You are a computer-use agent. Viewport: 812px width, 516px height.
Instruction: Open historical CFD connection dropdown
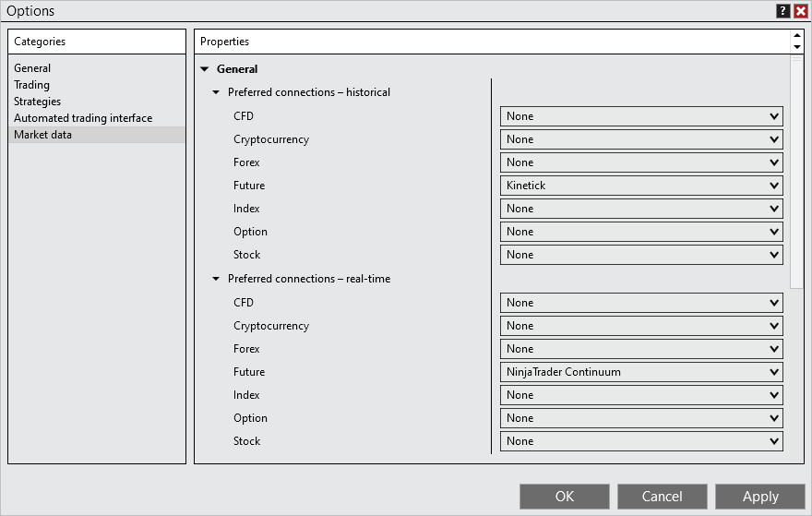(x=641, y=116)
